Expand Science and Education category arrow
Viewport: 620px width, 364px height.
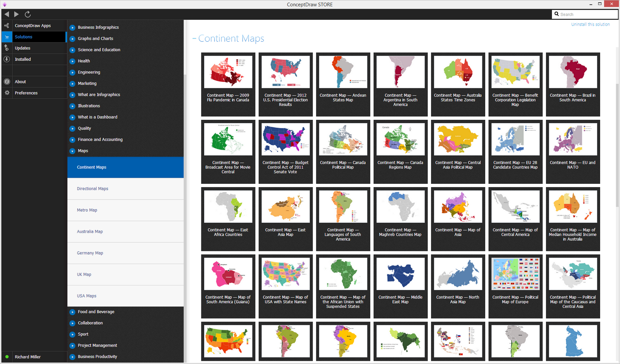point(72,50)
